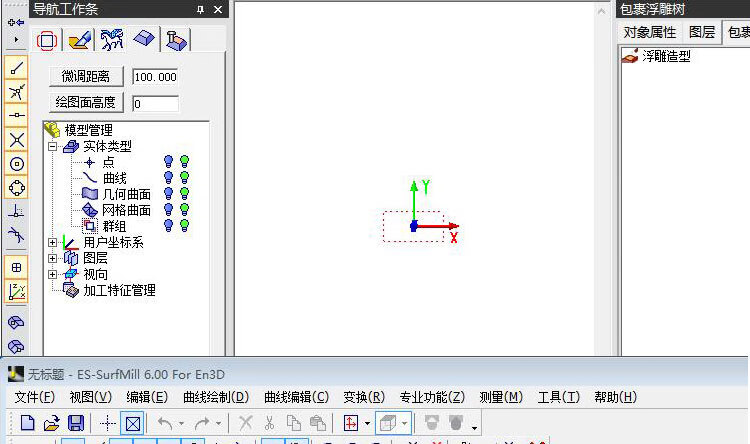
Task: Expand the 图层 tree node
Action: pos(53,258)
